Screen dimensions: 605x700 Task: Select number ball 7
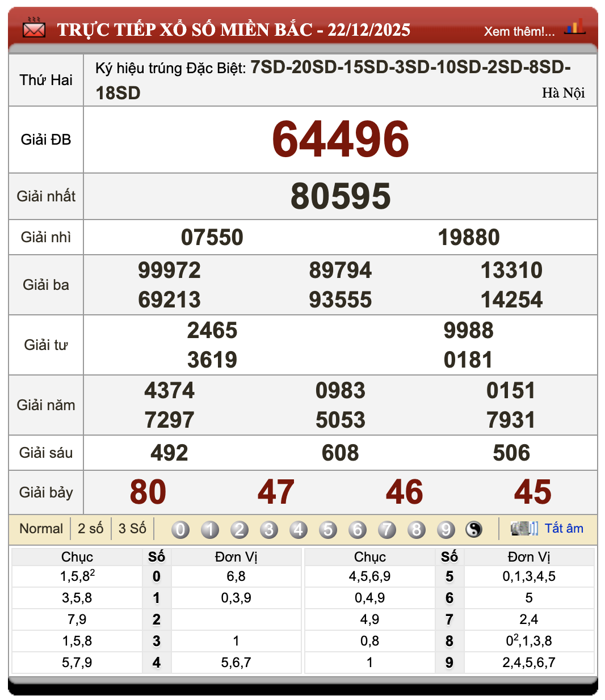coord(387,529)
